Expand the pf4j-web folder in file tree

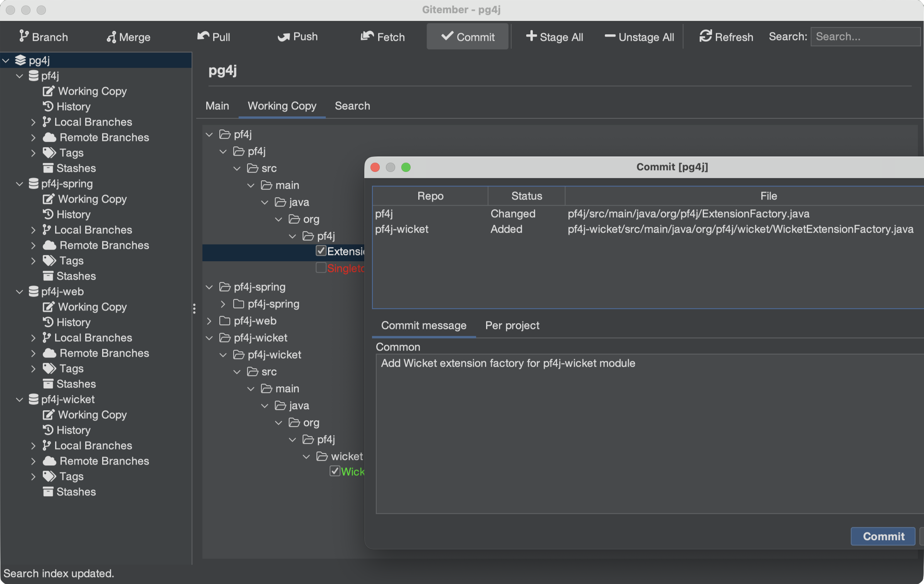click(x=209, y=321)
